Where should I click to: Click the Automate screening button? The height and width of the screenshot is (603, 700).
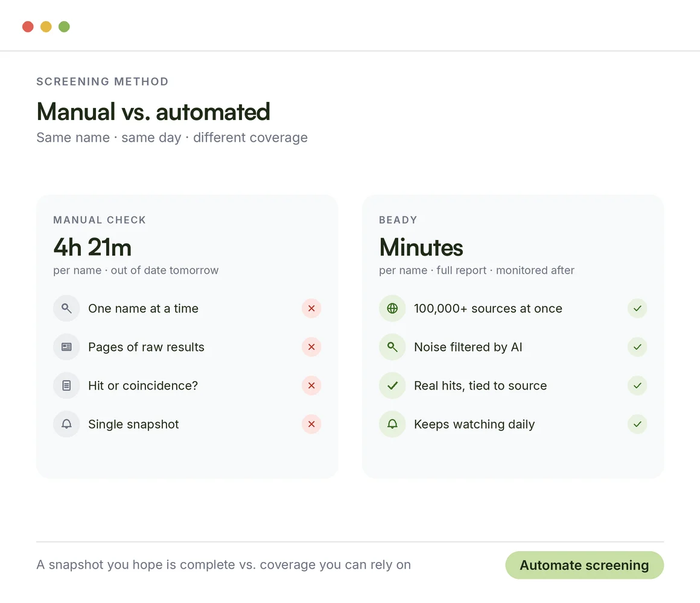(584, 565)
